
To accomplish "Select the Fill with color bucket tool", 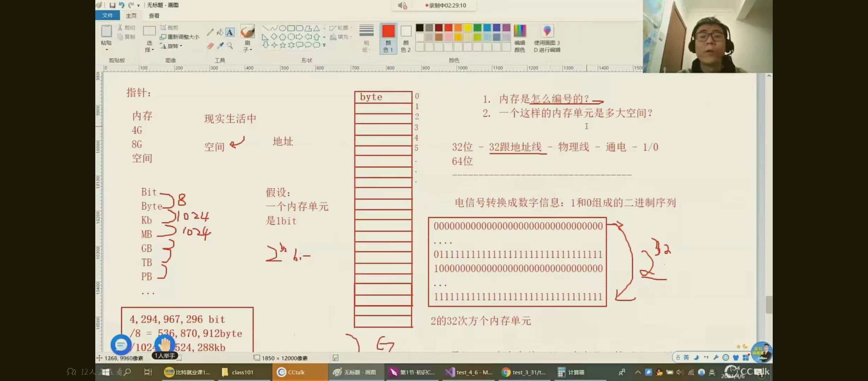I will point(220,32).
